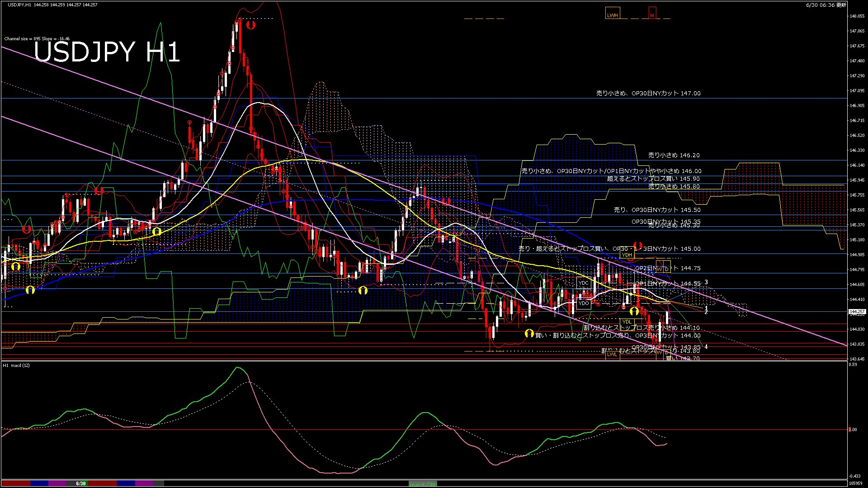Viewport: 868px width, 488px height.
Task: Select the 売り小さめ 146.20 label
Action: click(674, 155)
